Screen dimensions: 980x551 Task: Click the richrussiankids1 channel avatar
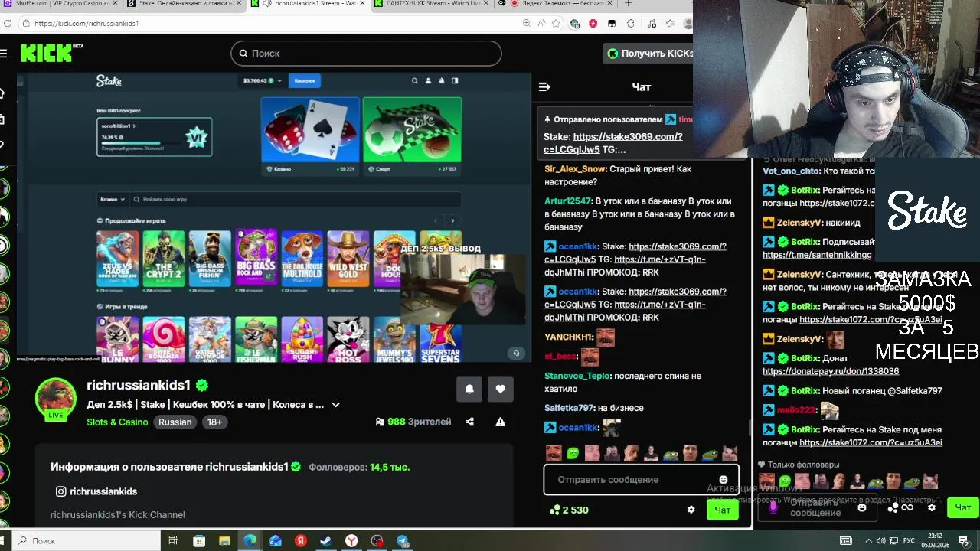click(x=56, y=398)
